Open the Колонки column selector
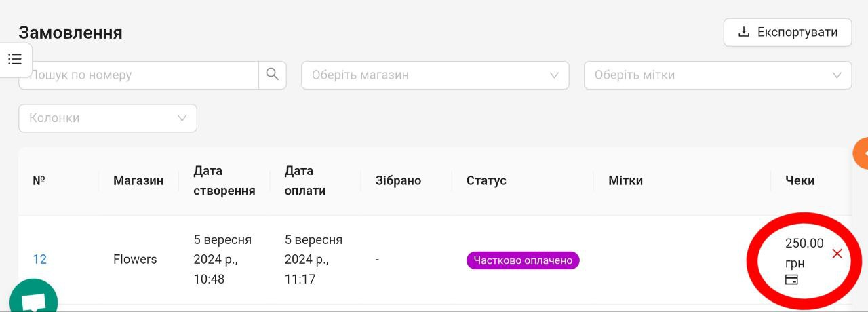868x312 pixels. (x=108, y=118)
